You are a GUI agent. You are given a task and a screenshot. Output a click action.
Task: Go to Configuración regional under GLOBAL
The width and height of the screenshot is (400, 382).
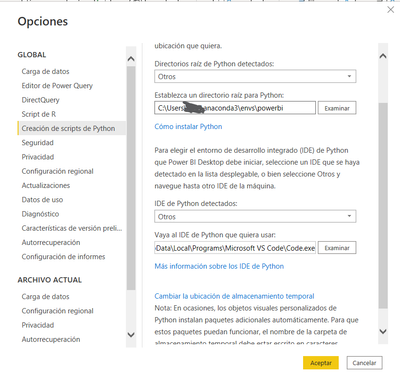(x=58, y=171)
